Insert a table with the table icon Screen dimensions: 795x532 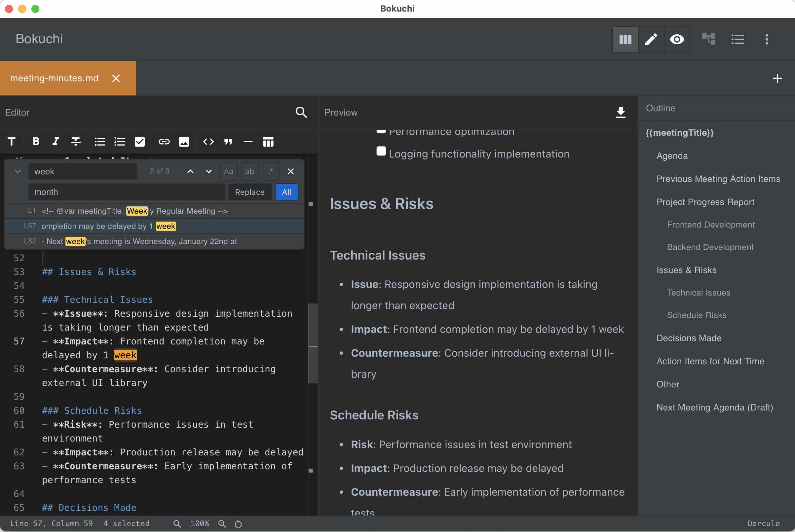pyautogui.click(x=268, y=141)
